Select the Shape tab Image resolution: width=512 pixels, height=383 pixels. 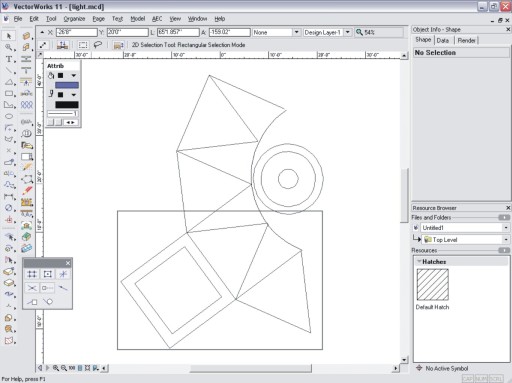coord(423,40)
